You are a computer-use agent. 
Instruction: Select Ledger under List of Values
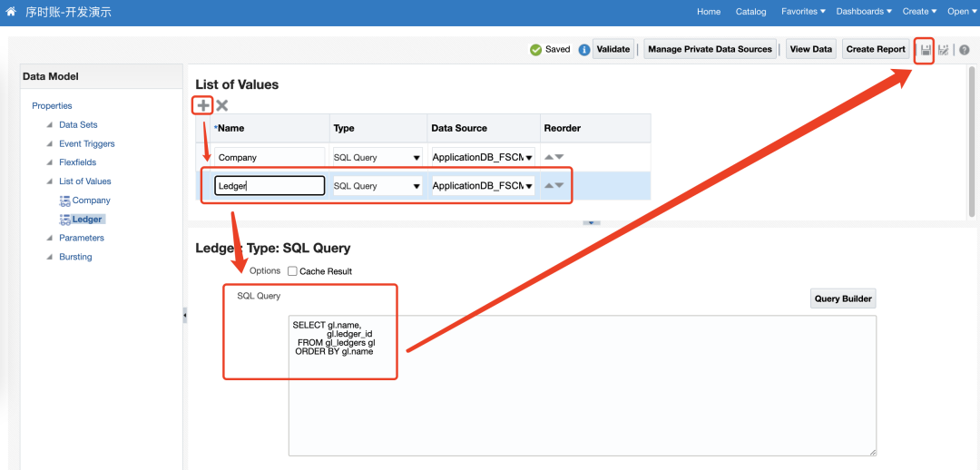[87, 220]
